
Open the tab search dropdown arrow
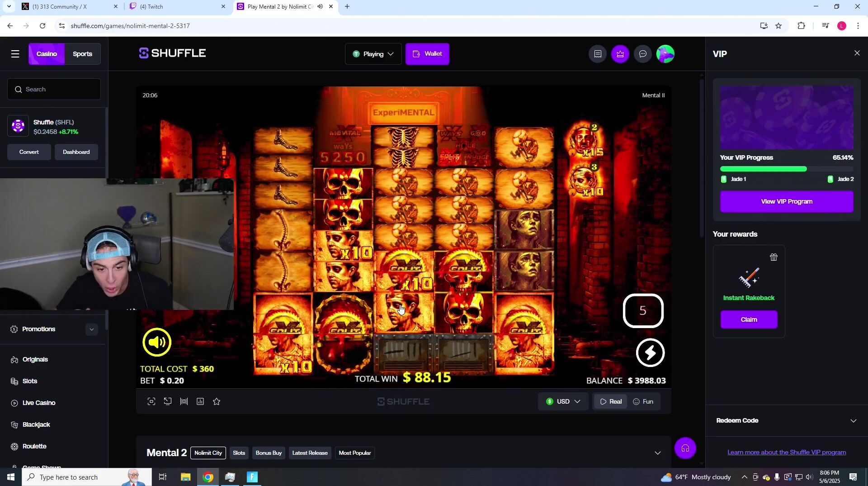point(9,6)
